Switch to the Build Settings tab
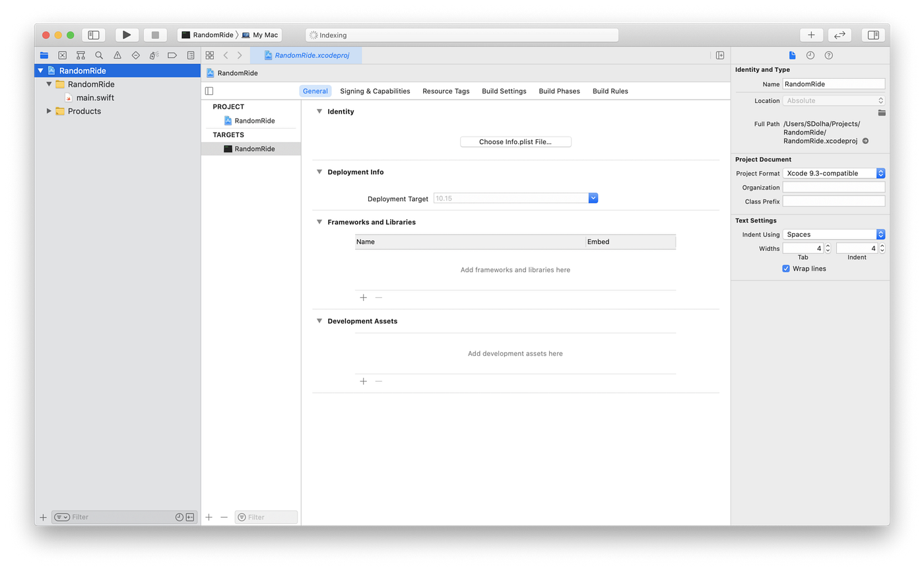 click(x=504, y=90)
